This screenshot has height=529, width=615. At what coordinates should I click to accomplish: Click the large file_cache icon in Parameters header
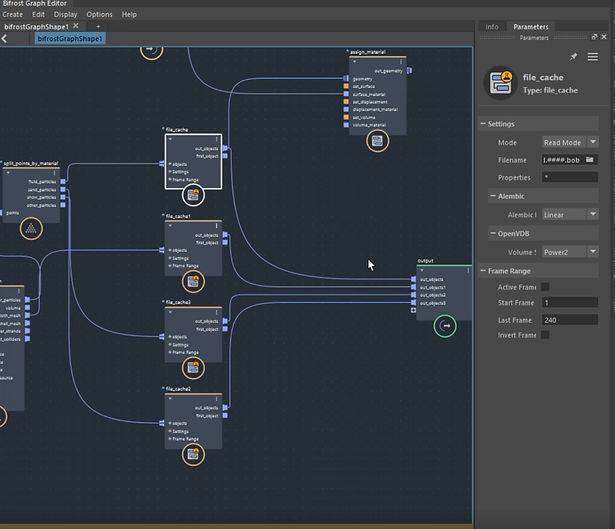[x=501, y=82]
